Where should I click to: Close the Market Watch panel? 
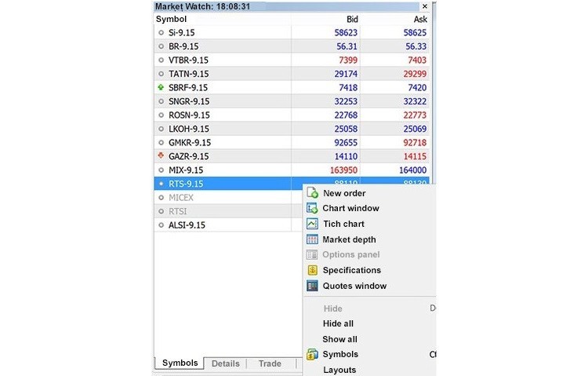[x=424, y=6]
